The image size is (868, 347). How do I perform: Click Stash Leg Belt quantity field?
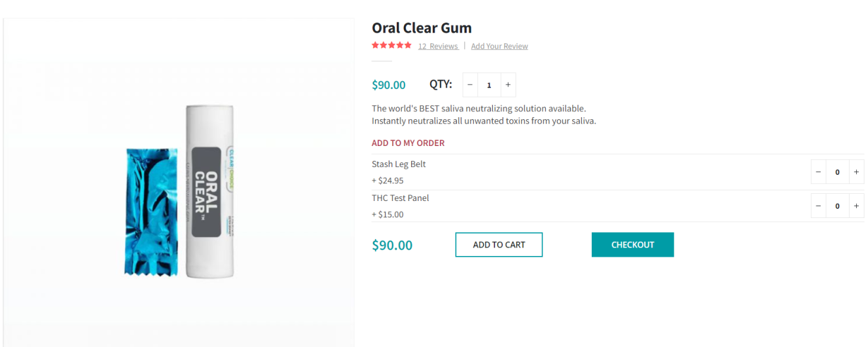(837, 172)
